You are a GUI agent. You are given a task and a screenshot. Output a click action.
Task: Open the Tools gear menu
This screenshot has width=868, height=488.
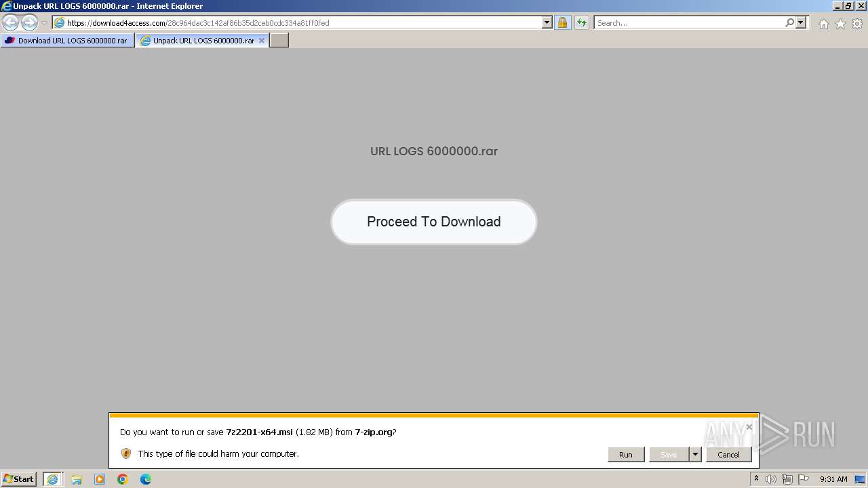(x=857, y=24)
